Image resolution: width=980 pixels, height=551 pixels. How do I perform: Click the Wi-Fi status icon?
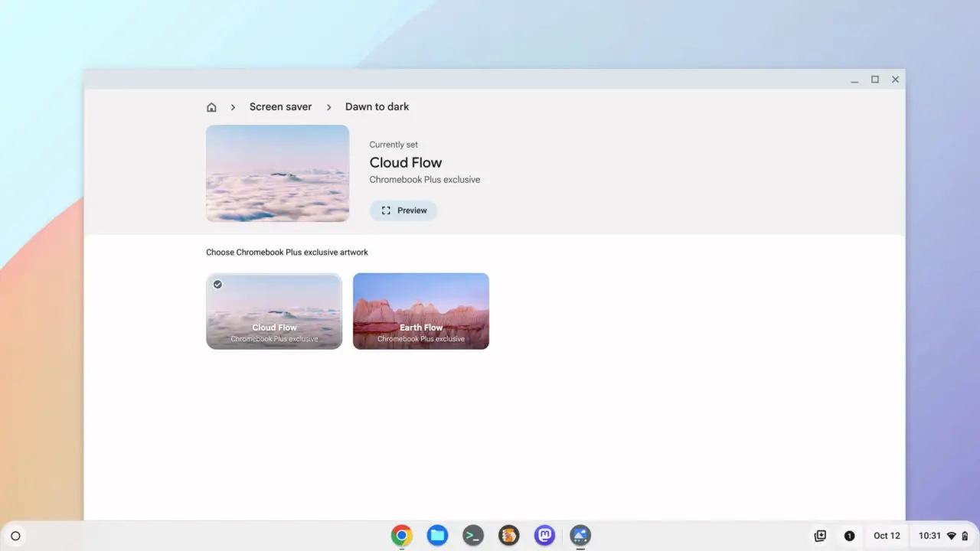pos(952,536)
